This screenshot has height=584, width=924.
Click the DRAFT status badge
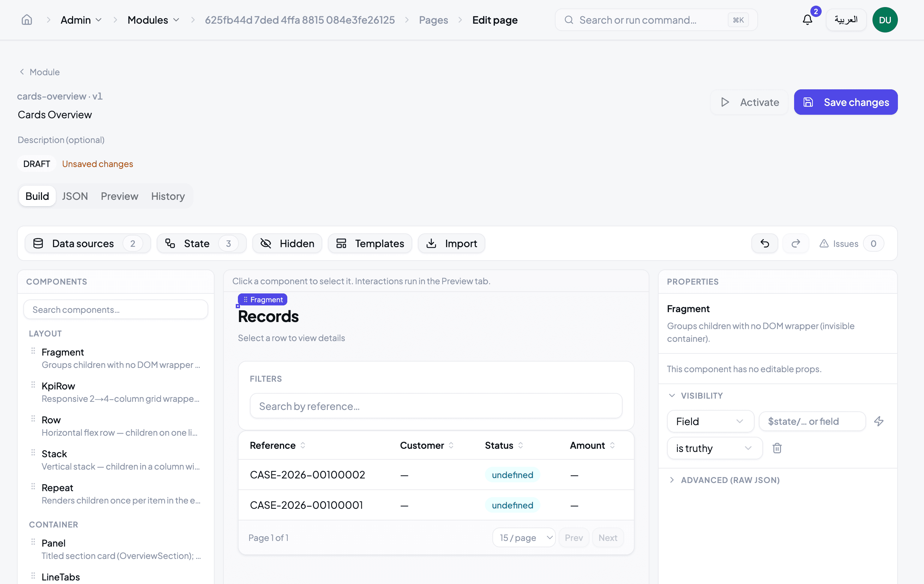point(36,163)
